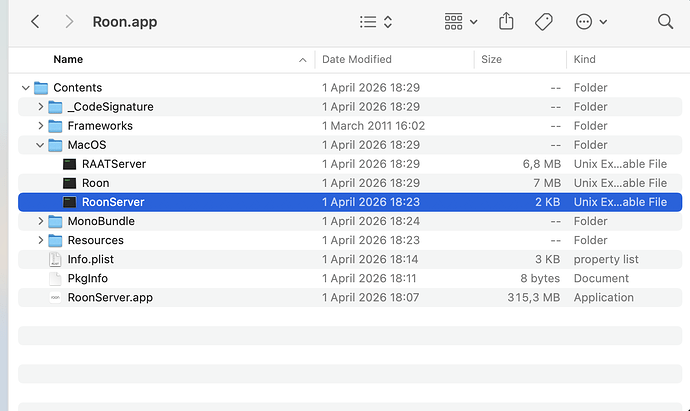This screenshot has height=411, width=690.
Task: Select the Contents row name
Action: point(77,88)
